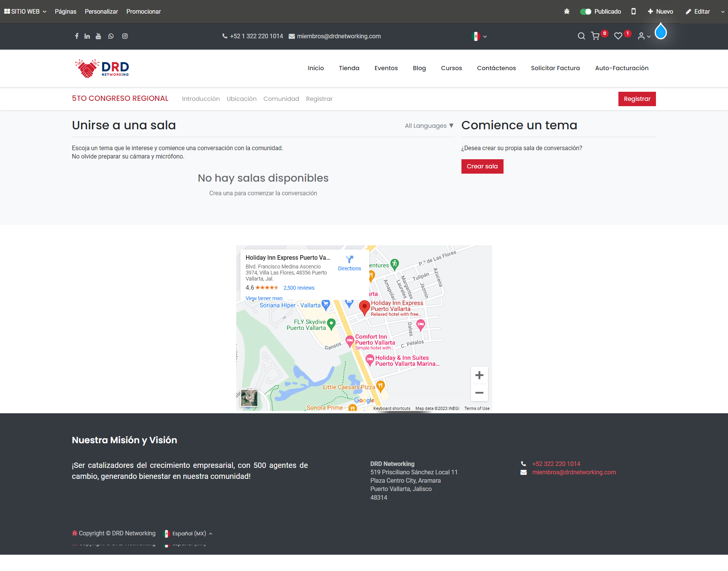Click the mobile preview phone icon

[x=633, y=11]
